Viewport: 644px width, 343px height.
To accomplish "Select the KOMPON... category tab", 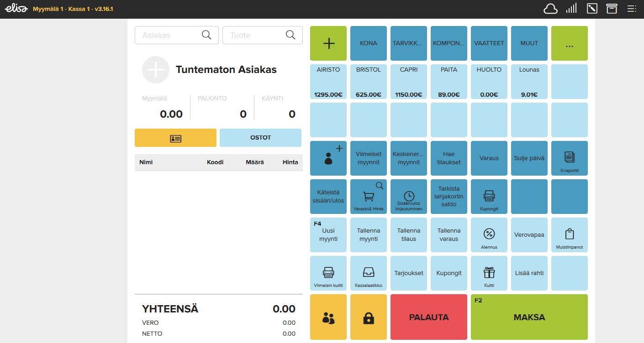I will (x=449, y=43).
